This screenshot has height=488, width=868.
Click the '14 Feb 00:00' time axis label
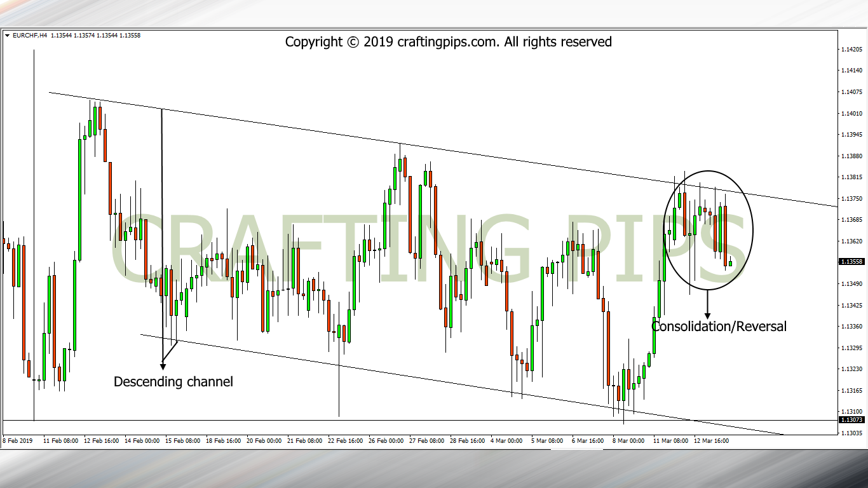pos(142,440)
